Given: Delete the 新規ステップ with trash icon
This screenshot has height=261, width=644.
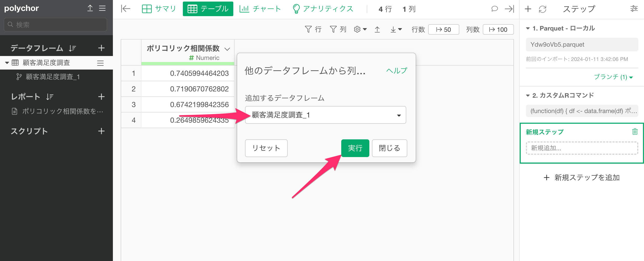Looking at the screenshot, I should [x=635, y=132].
